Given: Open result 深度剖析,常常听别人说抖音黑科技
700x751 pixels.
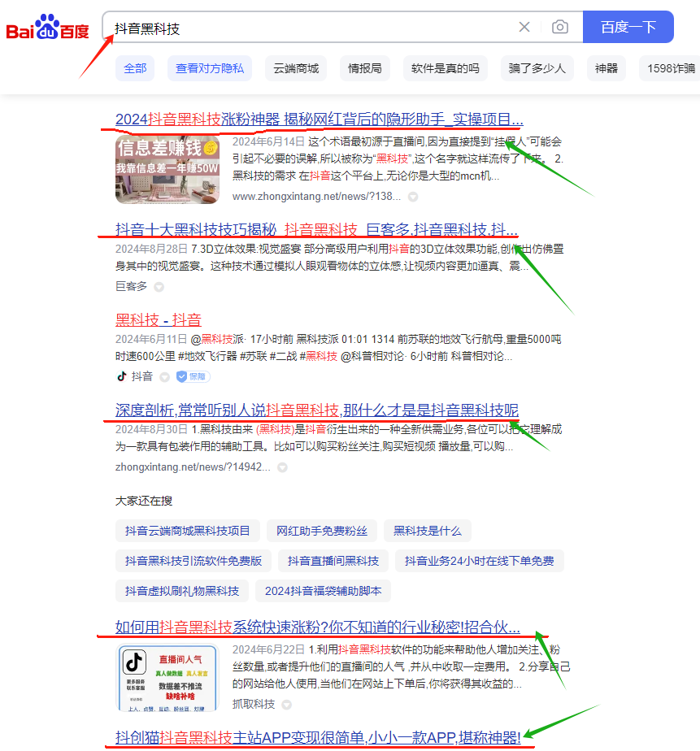Looking at the screenshot, I should 317,410.
